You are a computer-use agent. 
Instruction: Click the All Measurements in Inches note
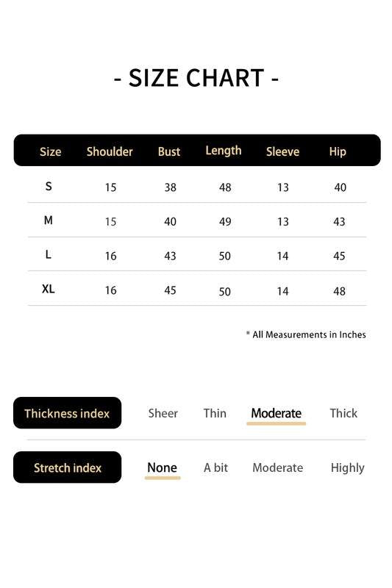[x=306, y=334]
